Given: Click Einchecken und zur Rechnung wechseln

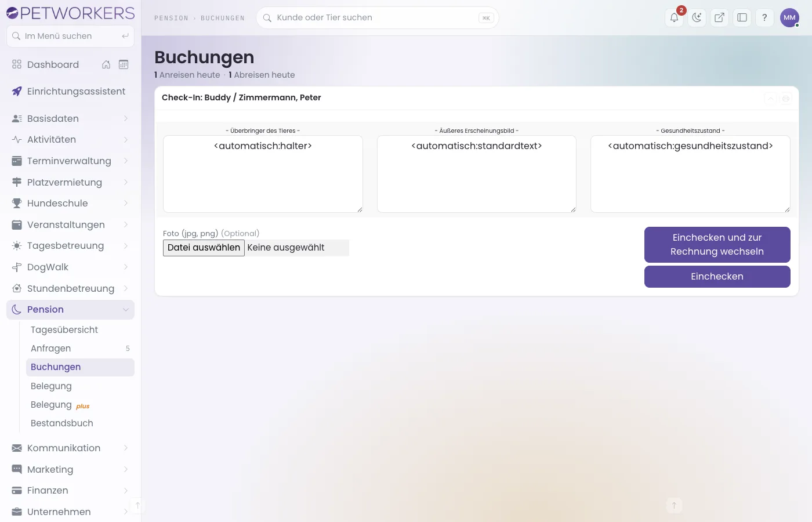Looking at the screenshot, I should (x=717, y=245).
